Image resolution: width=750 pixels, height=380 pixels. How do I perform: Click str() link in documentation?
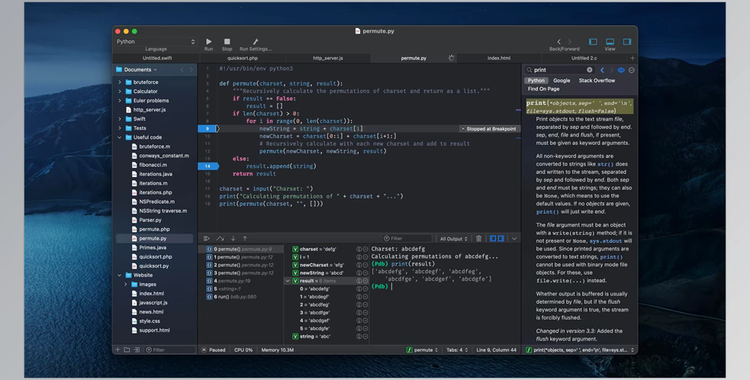[x=605, y=164]
